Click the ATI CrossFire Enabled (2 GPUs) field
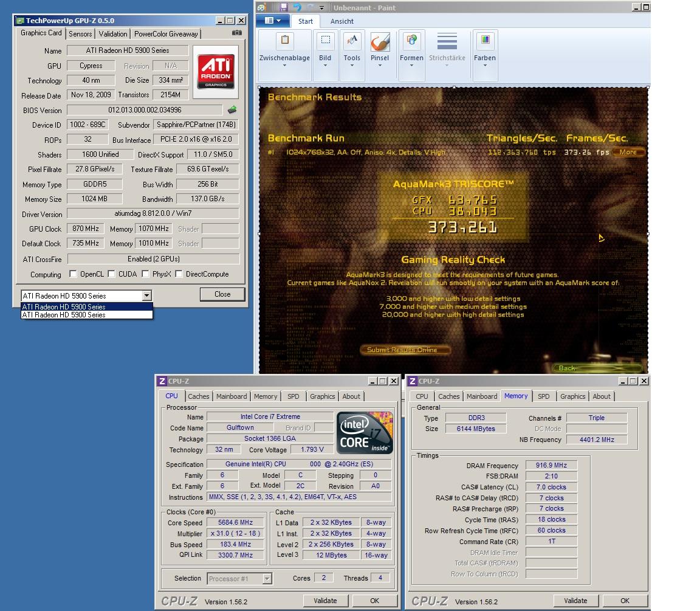The height and width of the screenshot is (611, 700). pos(154,259)
